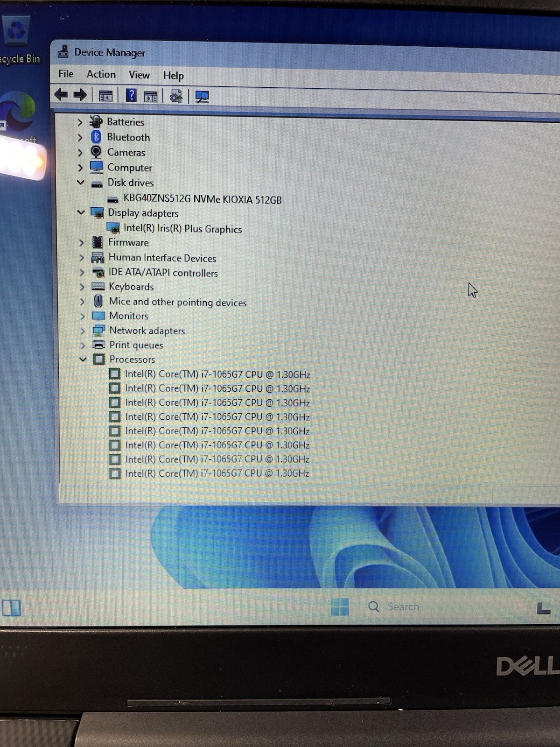This screenshot has height=747, width=560.
Task: Select the Firmware chip icon
Action: point(98,242)
